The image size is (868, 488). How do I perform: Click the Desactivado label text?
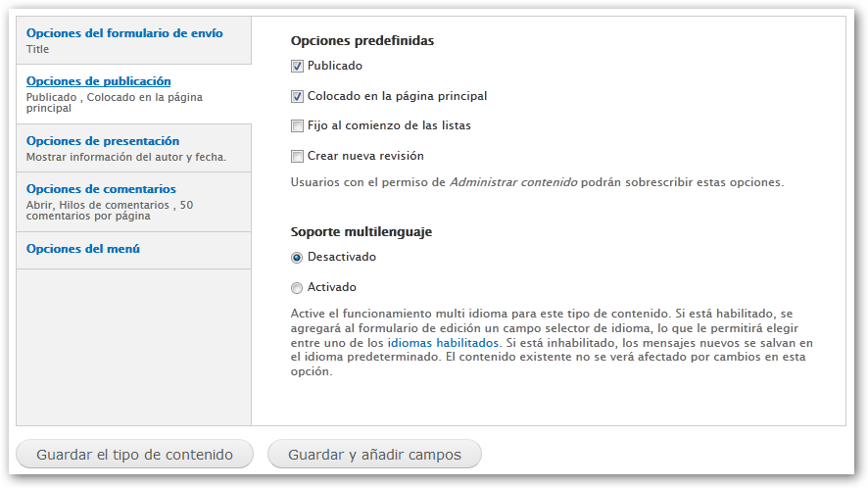coord(342,257)
